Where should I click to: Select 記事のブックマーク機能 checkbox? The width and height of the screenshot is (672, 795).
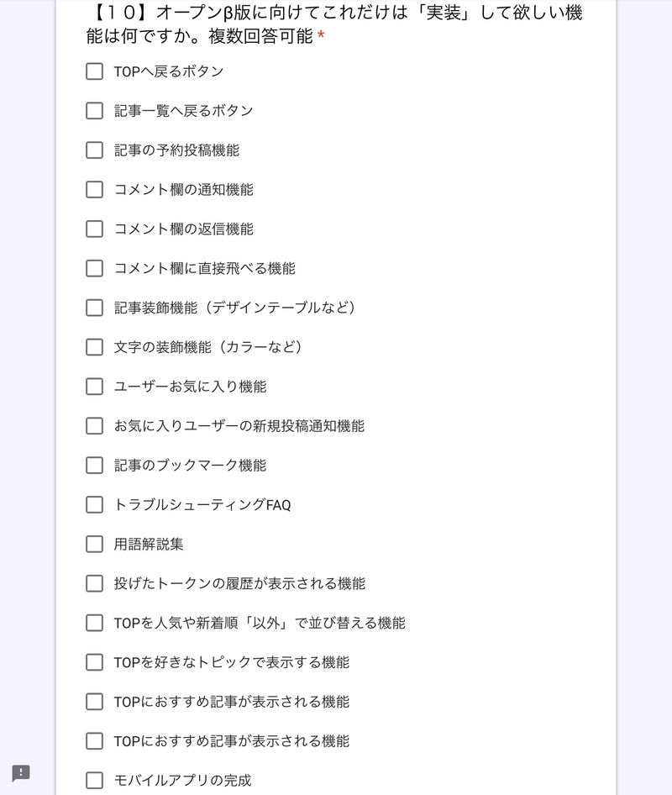pos(94,466)
